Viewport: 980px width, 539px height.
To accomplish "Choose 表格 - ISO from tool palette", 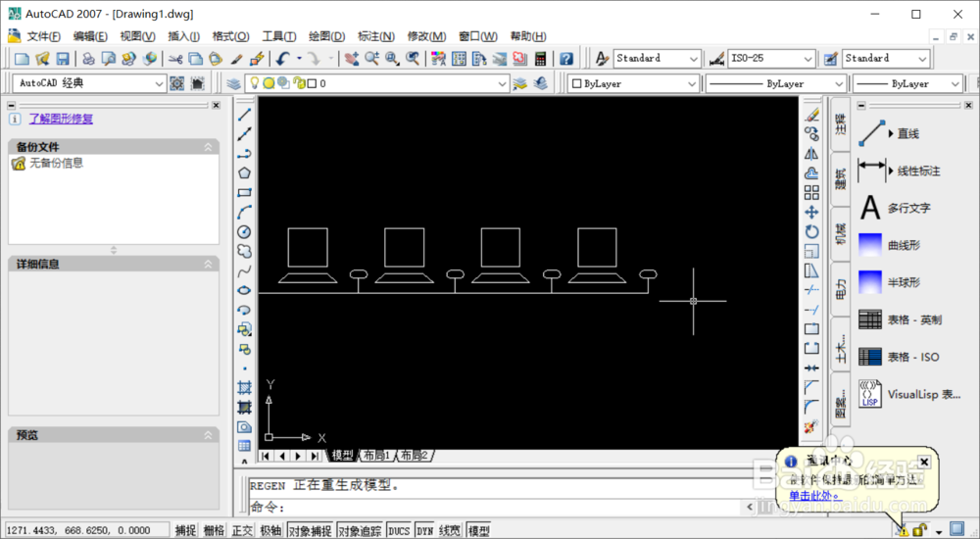I will tap(899, 357).
